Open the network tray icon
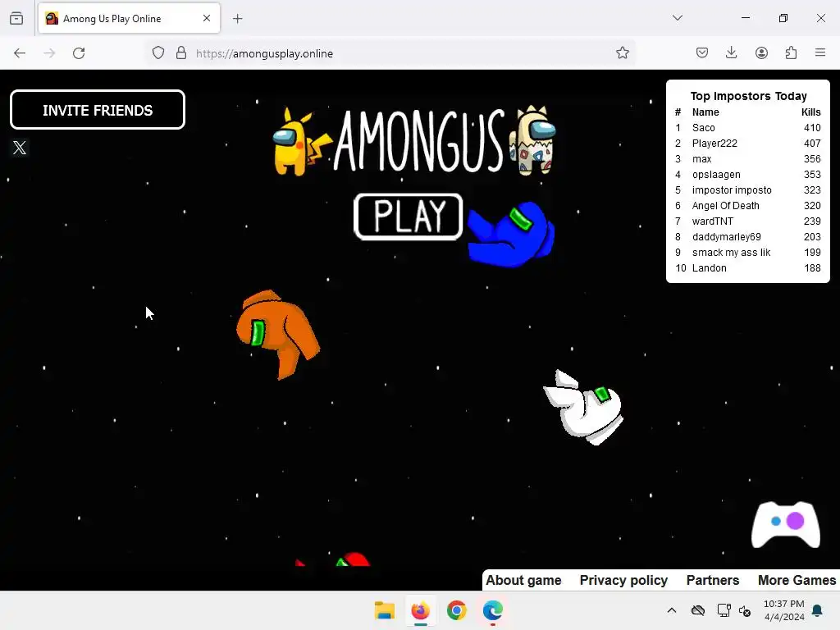This screenshot has width=840, height=630. (x=724, y=610)
